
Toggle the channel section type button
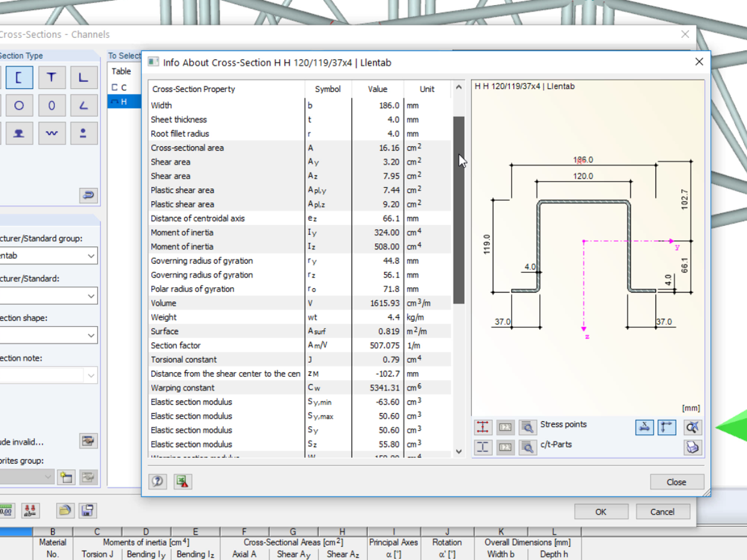[19, 78]
